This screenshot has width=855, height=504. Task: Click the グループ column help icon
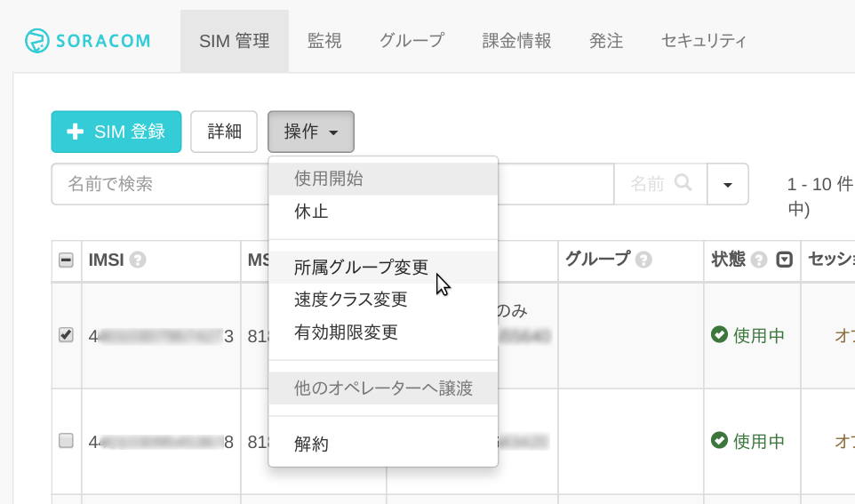click(643, 260)
